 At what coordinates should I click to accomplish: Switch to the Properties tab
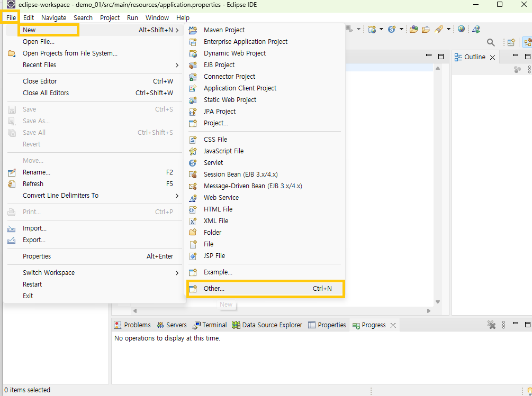(327, 325)
